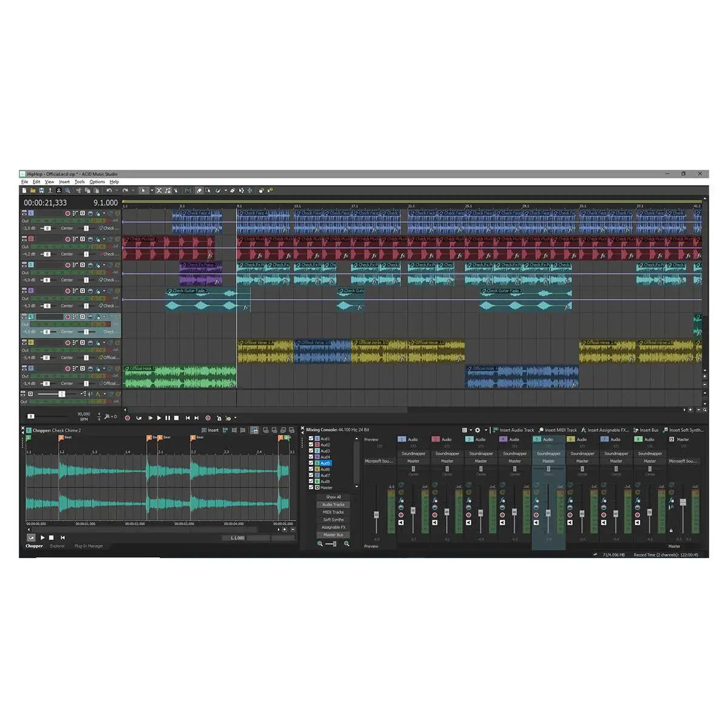Toggle the Aud1 checkbox in the Mixing Console
This screenshot has height=728, width=728.
(x=311, y=438)
